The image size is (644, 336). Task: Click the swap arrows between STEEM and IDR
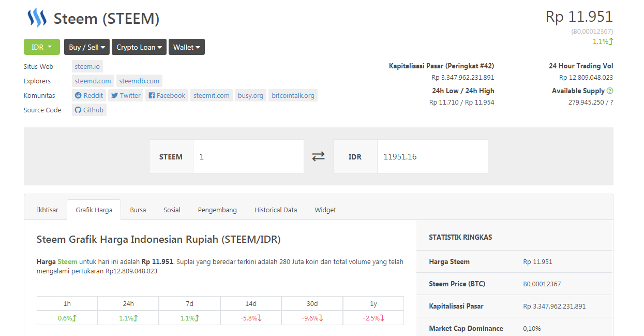319,156
